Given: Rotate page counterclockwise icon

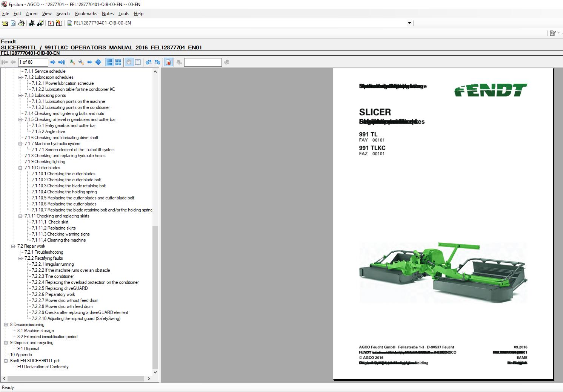Looking at the screenshot, I should tap(149, 62).
